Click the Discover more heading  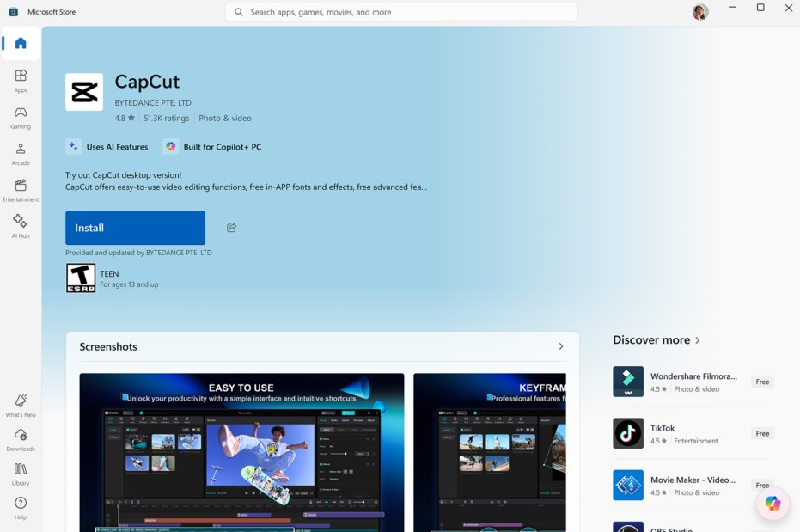651,340
